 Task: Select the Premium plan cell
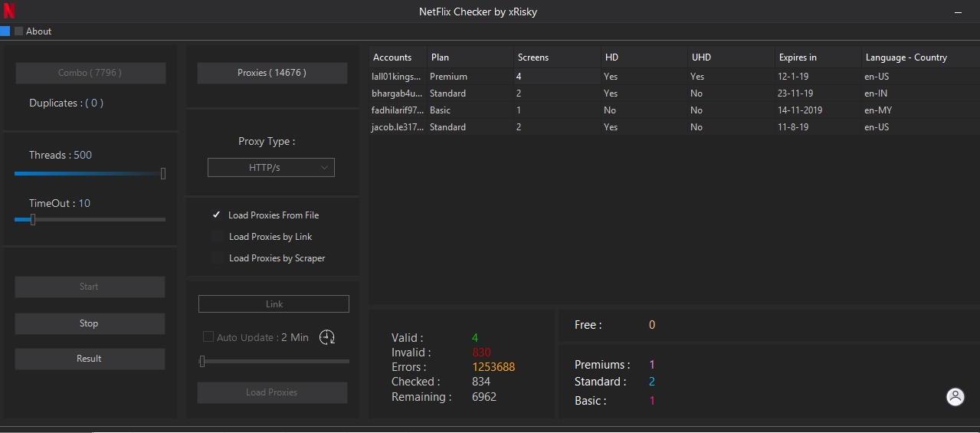[x=470, y=77]
